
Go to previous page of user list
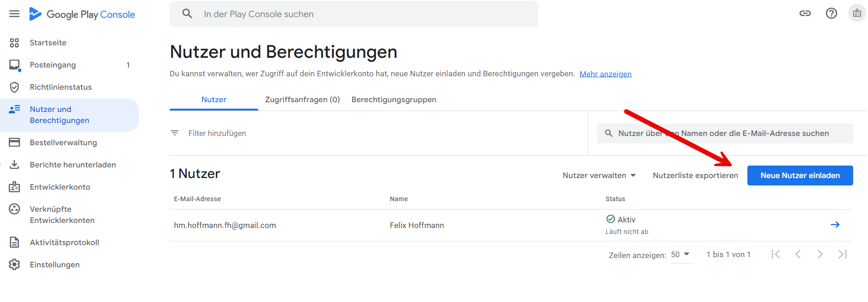[x=798, y=254]
